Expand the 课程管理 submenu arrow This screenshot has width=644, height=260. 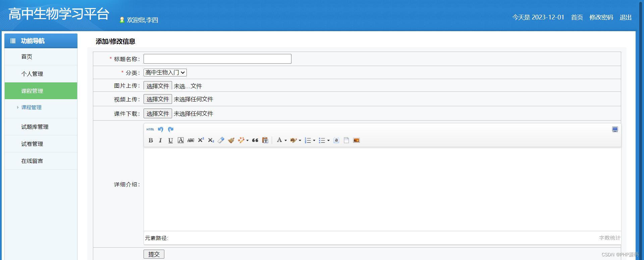pyautogui.click(x=18, y=108)
